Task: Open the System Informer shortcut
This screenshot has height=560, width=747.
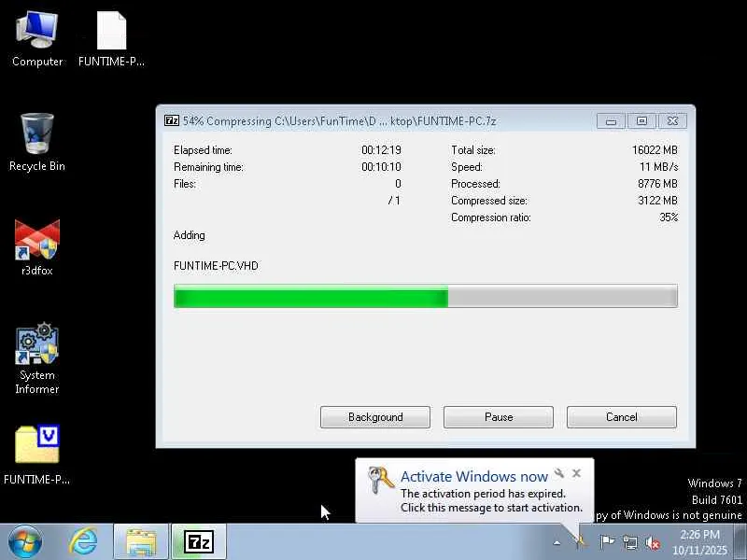Action: click(x=37, y=358)
